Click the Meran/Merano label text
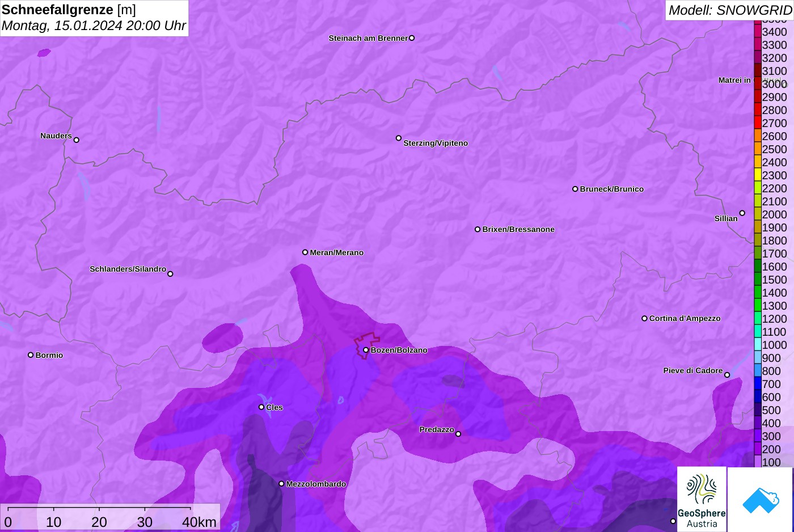Screen dimensions: 794x532 point(337,252)
